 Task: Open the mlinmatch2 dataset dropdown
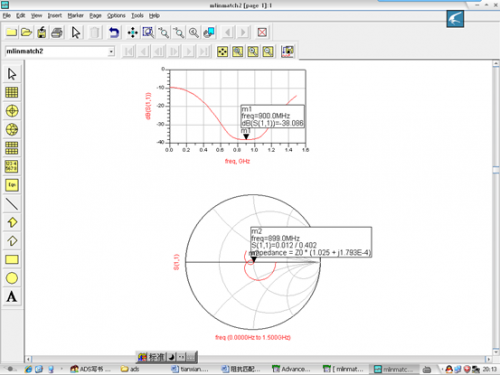click(111, 51)
